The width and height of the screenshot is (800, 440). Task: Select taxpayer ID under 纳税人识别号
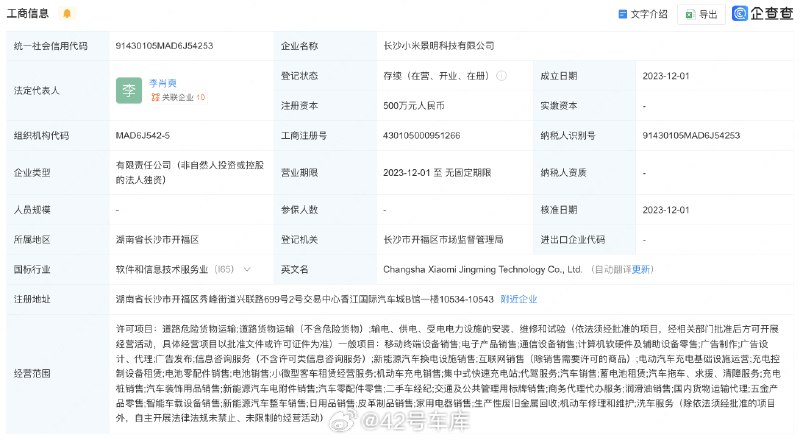click(x=691, y=135)
